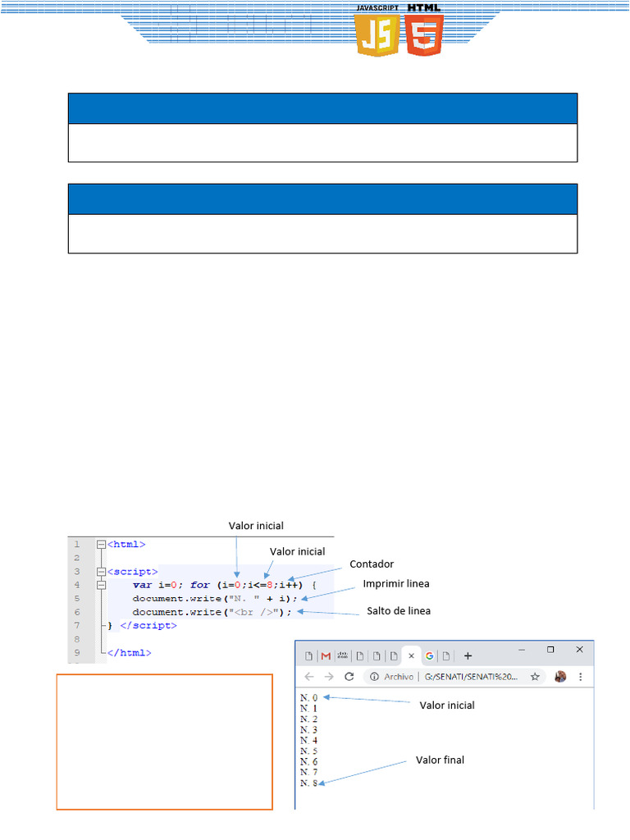
Task: Switch to the Google tab in Chrome
Action: (x=429, y=655)
